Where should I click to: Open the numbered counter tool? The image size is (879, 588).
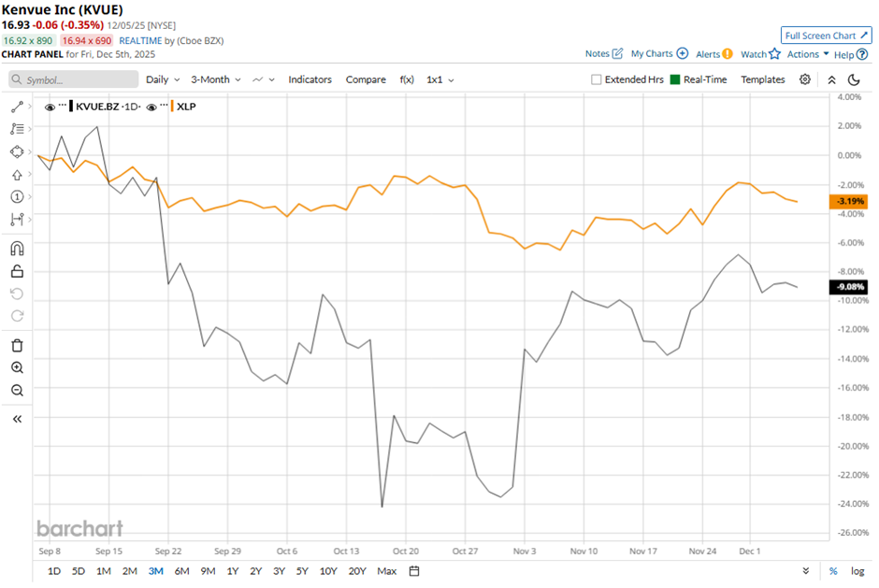pyautogui.click(x=17, y=196)
